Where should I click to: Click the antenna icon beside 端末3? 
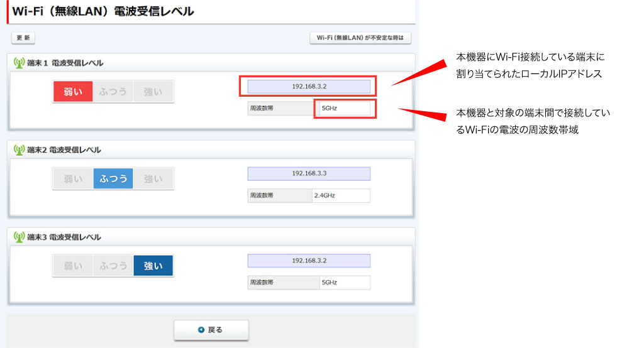[x=19, y=237]
